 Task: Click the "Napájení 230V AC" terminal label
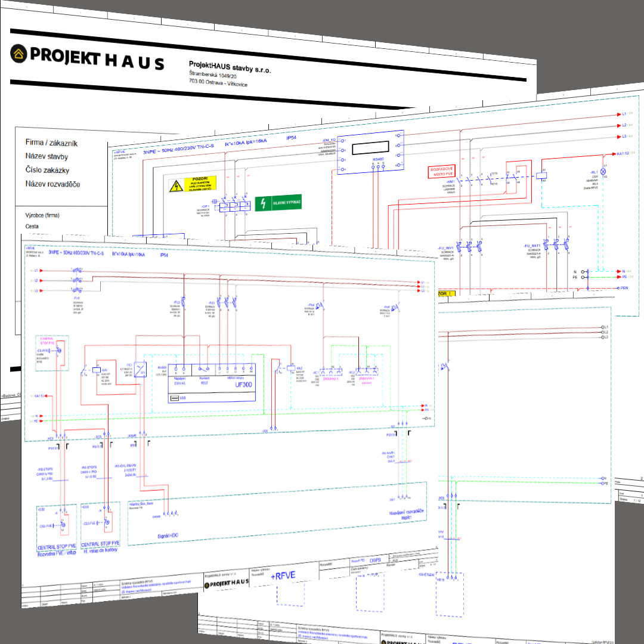tap(180, 380)
